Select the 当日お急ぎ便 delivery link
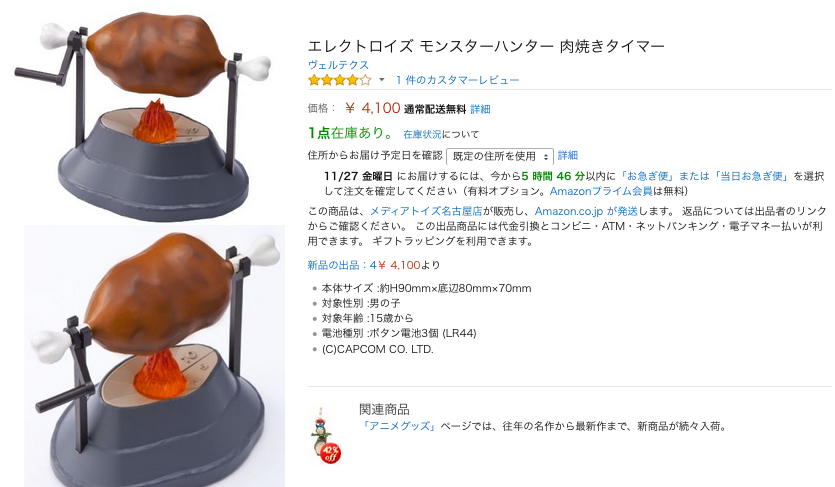835x487 pixels. click(x=751, y=176)
